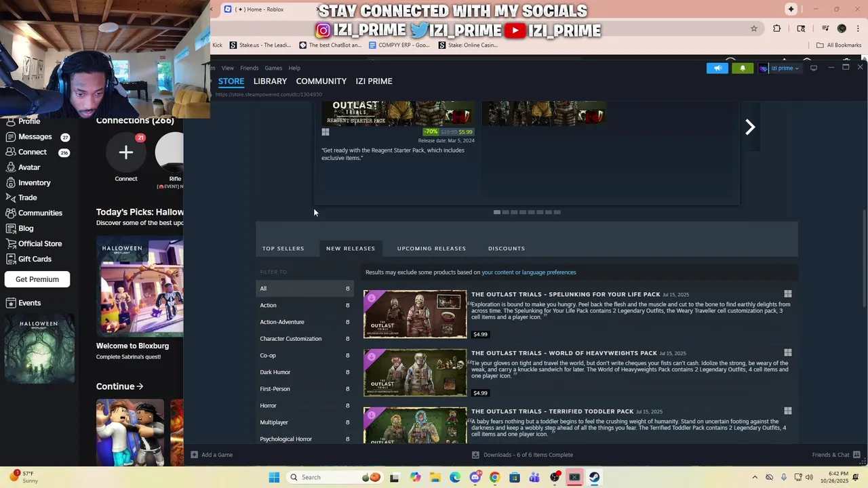Filter results to First-Person
Image resolution: width=868 pixels, height=488 pixels.
click(304, 389)
